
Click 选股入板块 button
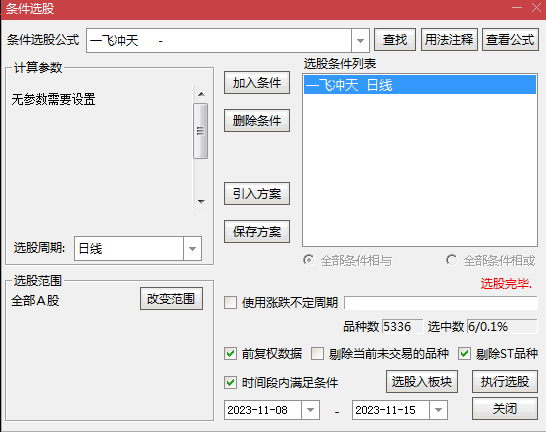click(x=422, y=382)
